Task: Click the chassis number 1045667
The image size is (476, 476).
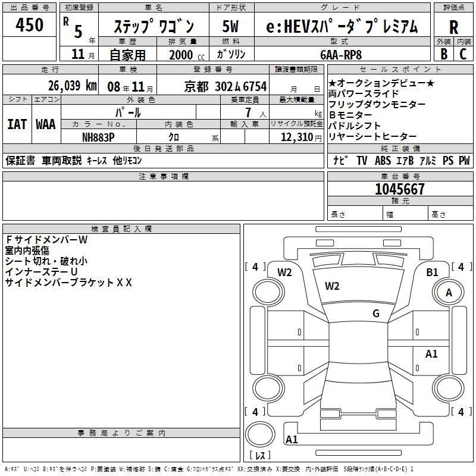Action: pos(400,189)
